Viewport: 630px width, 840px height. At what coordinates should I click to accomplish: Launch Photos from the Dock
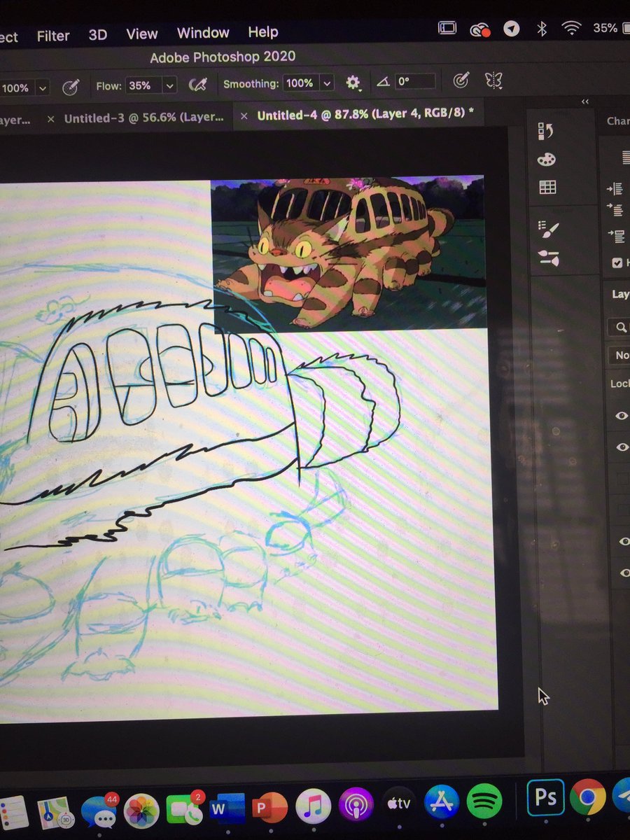[141, 811]
